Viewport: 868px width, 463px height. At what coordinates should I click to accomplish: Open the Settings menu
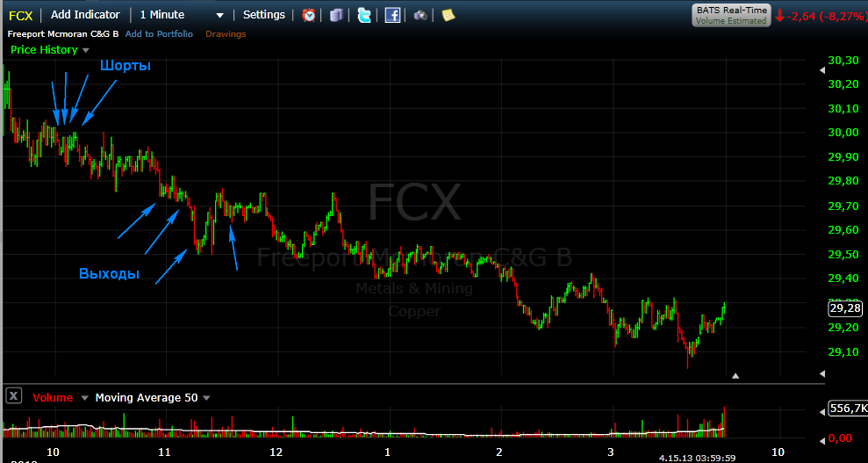[x=263, y=15]
